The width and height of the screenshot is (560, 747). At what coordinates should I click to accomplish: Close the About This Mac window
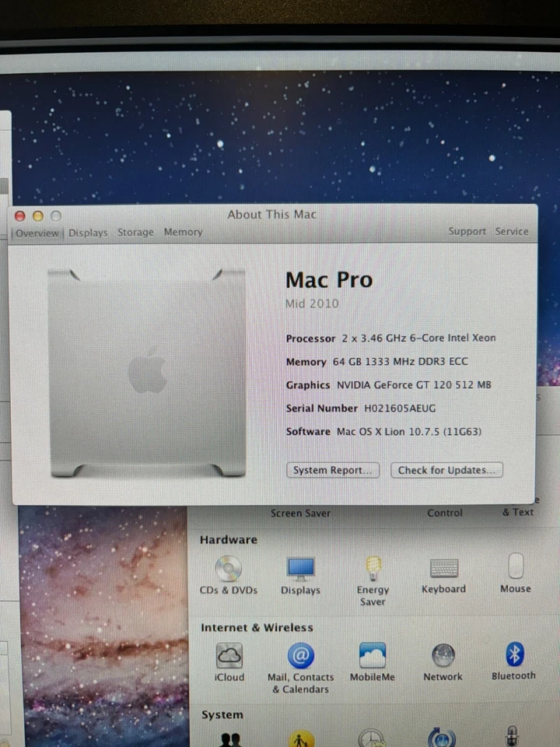20,216
